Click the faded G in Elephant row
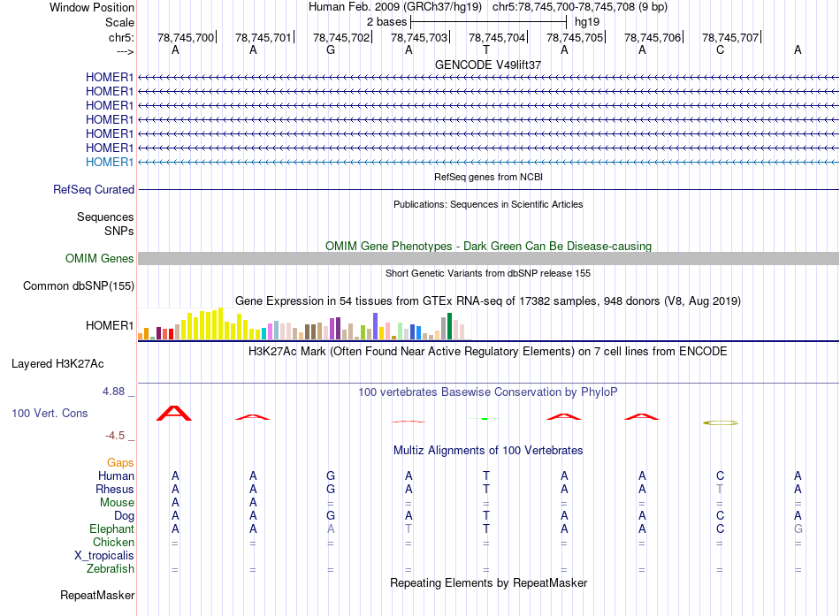The width and height of the screenshot is (840, 616). coord(798,529)
